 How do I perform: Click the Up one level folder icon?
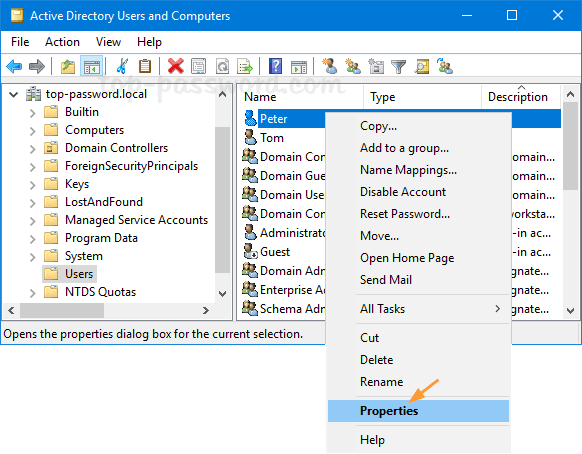click(68, 66)
